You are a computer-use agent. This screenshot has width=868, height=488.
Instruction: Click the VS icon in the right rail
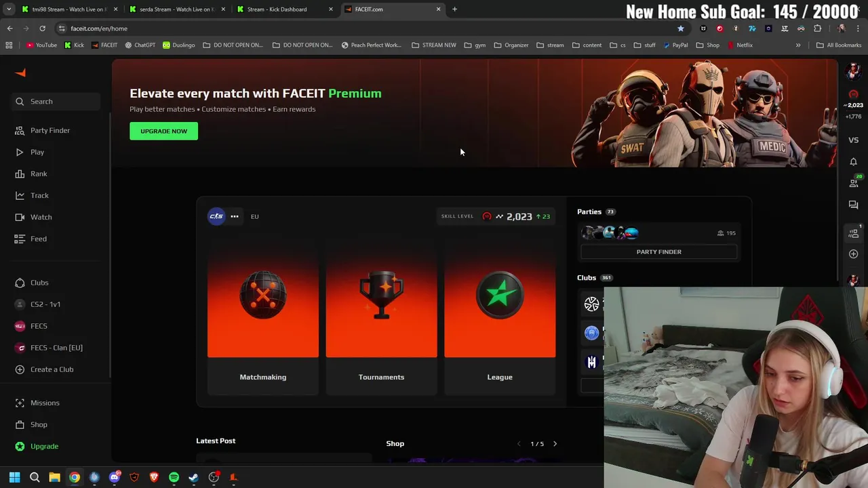[x=853, y=140]
